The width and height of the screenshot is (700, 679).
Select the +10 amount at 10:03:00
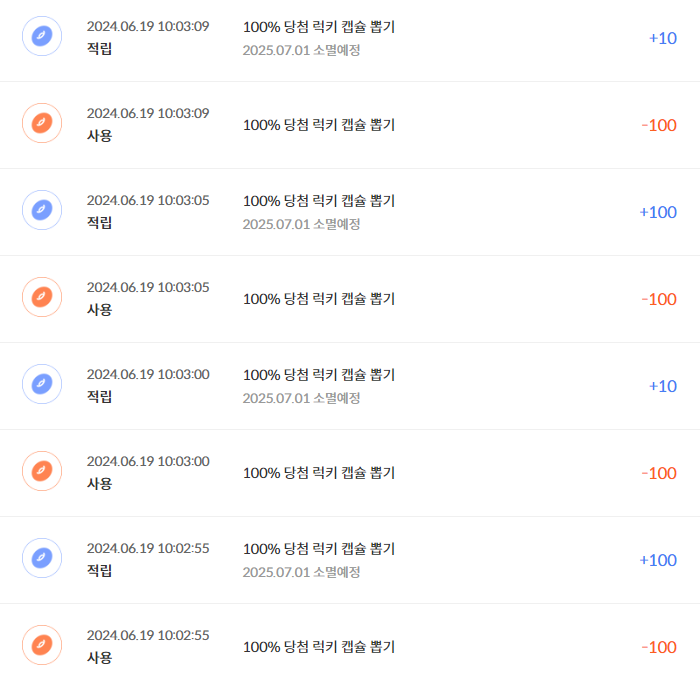coord(662,386)
